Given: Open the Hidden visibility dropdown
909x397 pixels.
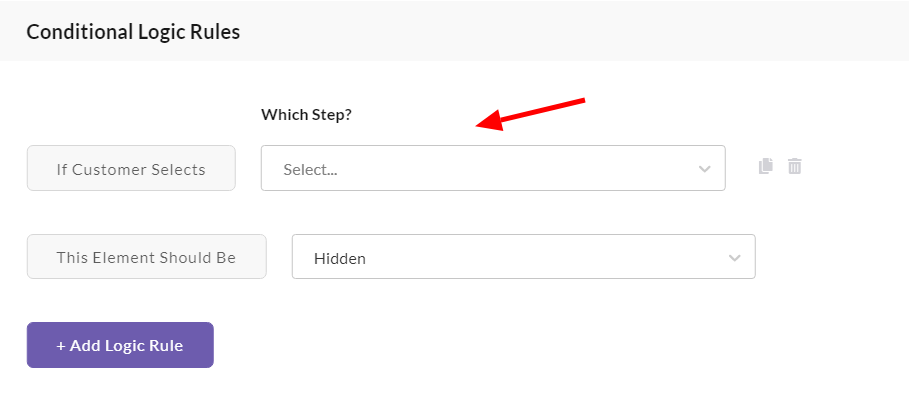Looking at the screenshot, I should (x=523, y=257).
